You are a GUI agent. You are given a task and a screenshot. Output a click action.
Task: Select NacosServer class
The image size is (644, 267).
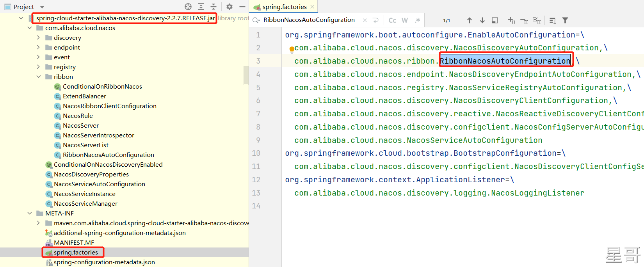pyautogui.click(x=81, y=125)
